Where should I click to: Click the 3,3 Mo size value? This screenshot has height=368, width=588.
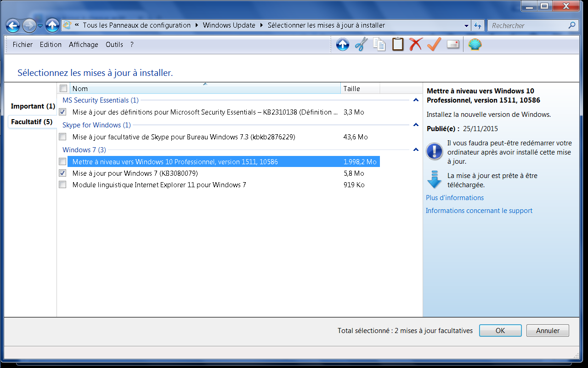[354, 112]
